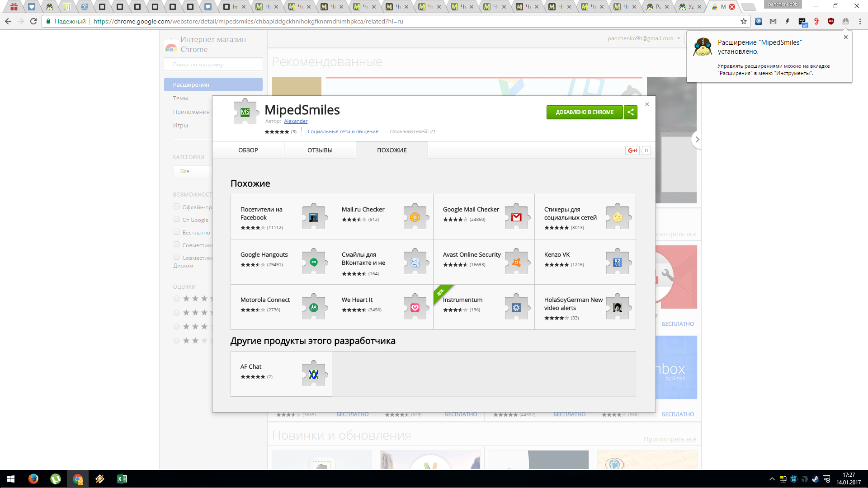Open the Steam tray icon

pyautogui.click(x=816, y=479)
